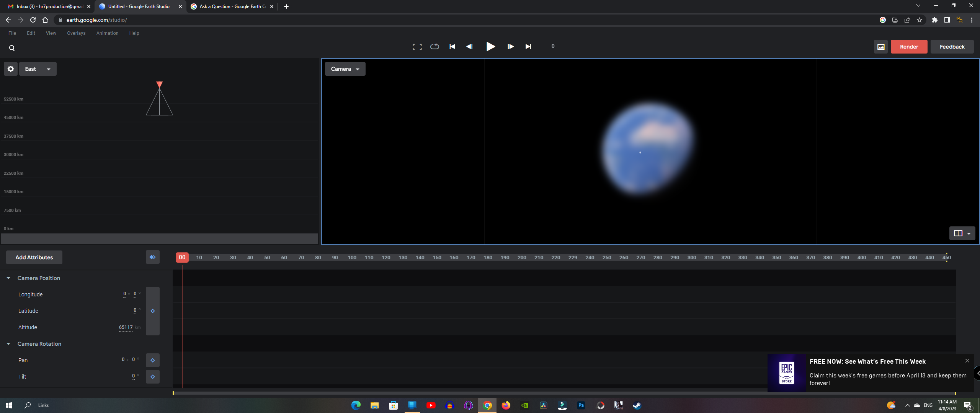Toggle a keyframe for the Tilt attribute
The height and width of the screenshot is (413, 980).
[153, 377]
